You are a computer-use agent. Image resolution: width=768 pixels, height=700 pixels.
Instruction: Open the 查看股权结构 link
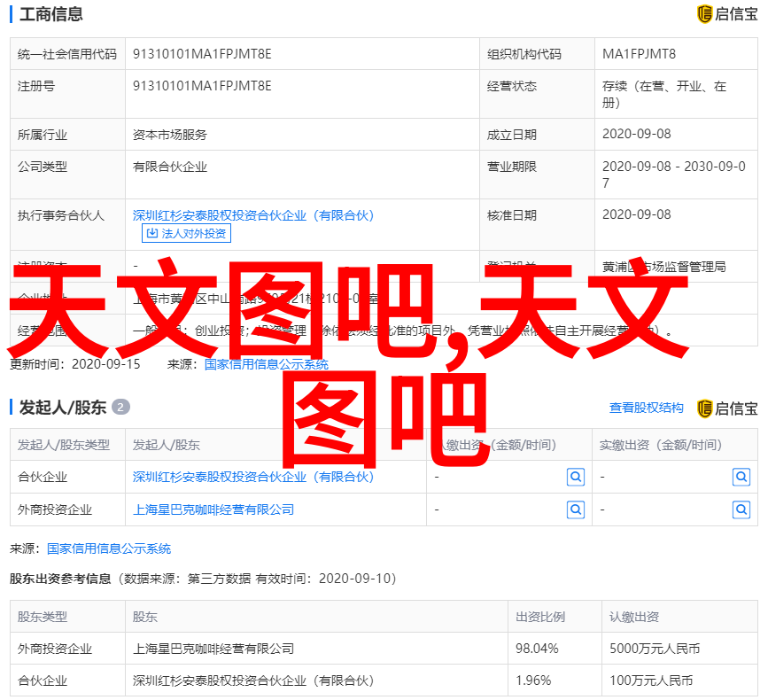(x=646, y=408)
